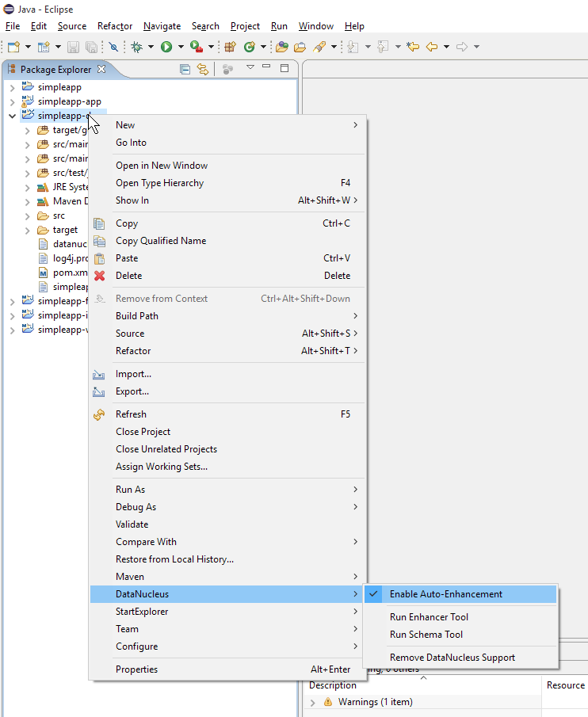This screenshot has height=717, width=588.
Task: Open the Window menu
Action: pos(316,26)
